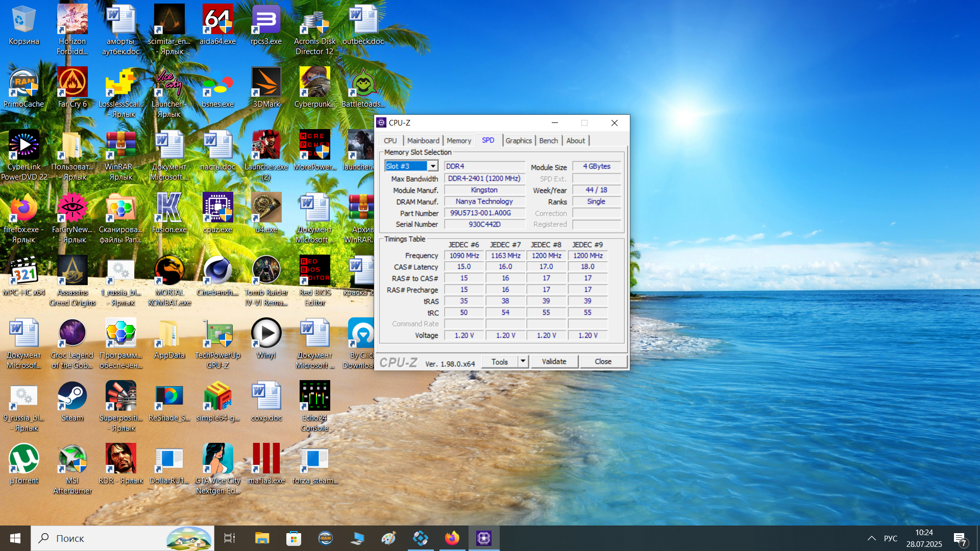The height and width of the screenshot is (551, 980).
Task: Expand the Slot #3 memory slot dropdown
Action: click(433, 166)
